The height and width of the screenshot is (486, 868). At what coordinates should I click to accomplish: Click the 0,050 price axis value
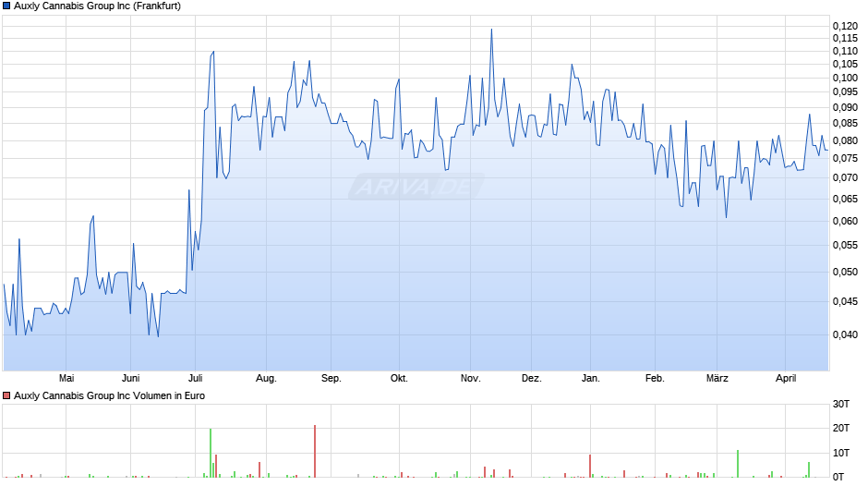pyautogui.click(x=845, y=272)
